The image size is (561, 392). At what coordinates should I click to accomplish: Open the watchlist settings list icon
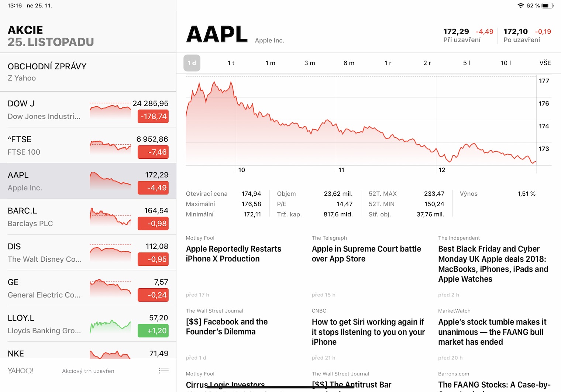tap(164, 371)
